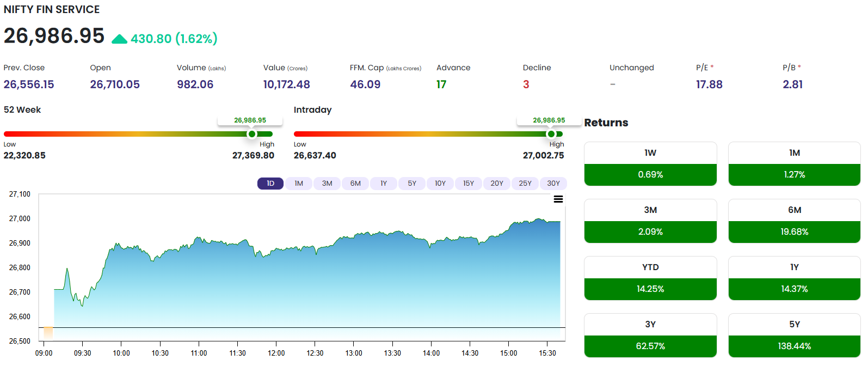This screenshot has height=366, width=868.
Task: Click the intraday price area chart
Action: (x=302, y=267)
